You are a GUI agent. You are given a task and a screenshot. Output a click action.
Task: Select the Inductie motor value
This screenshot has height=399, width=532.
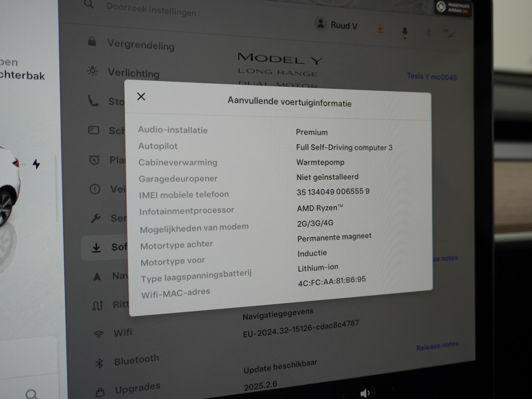(x=312, y=253)
